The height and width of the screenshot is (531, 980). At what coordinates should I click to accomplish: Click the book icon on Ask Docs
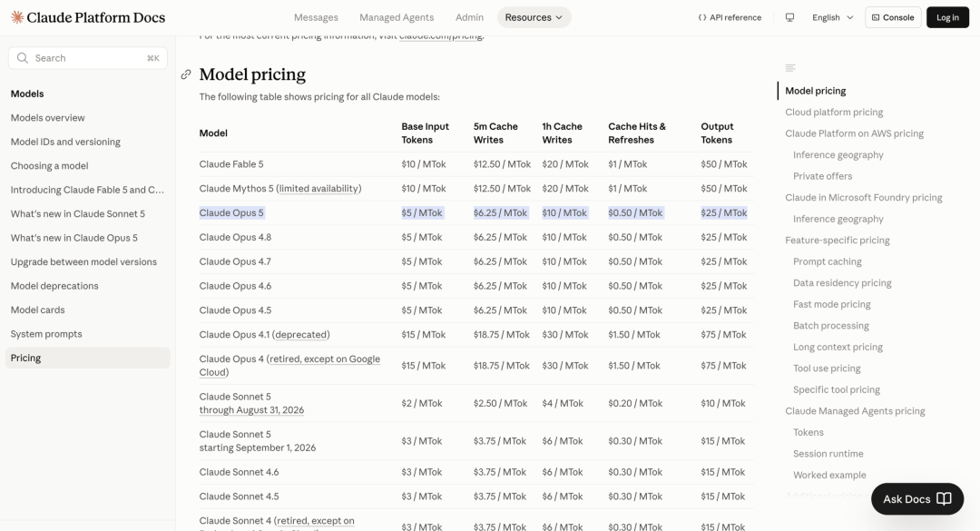(944, 498)
